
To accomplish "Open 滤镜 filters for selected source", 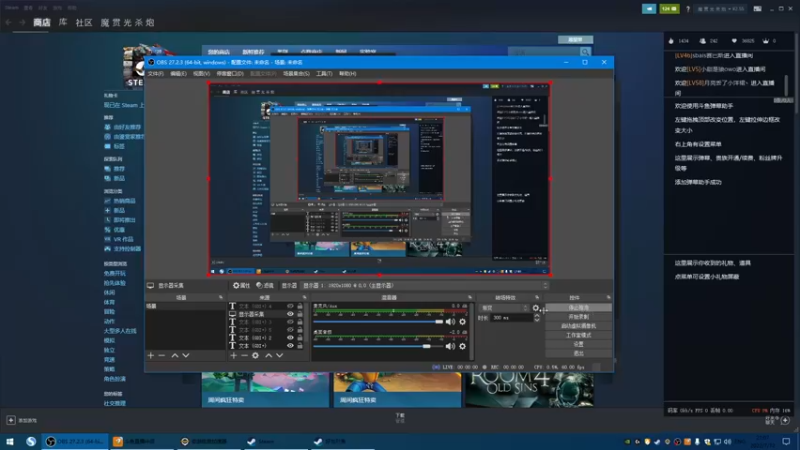I will 265,286.
